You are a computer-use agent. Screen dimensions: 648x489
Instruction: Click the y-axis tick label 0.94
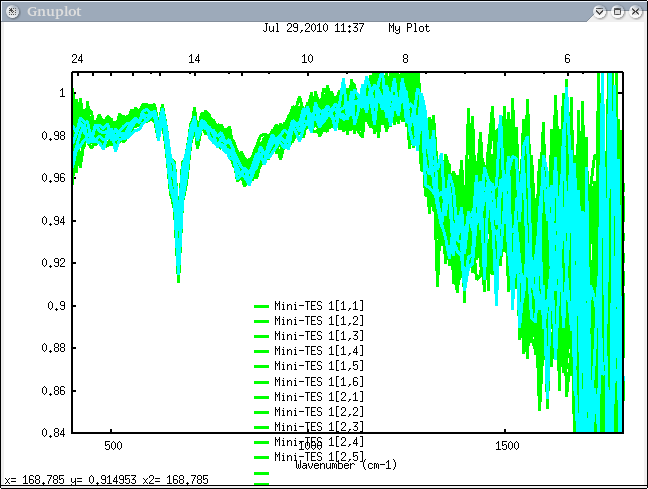click(53, 221)
